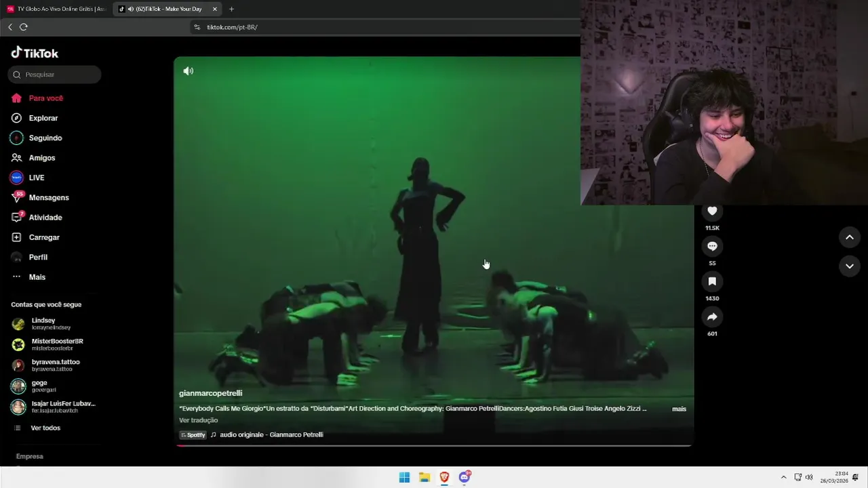Seek using the video progress bar

pos(434,445)
